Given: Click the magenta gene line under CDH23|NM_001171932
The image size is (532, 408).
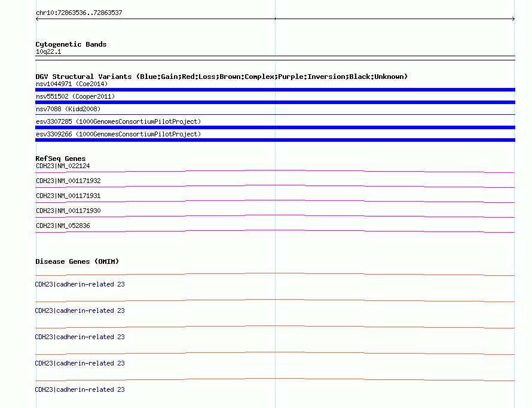Looking at the screenshot, I should (275, 186).
